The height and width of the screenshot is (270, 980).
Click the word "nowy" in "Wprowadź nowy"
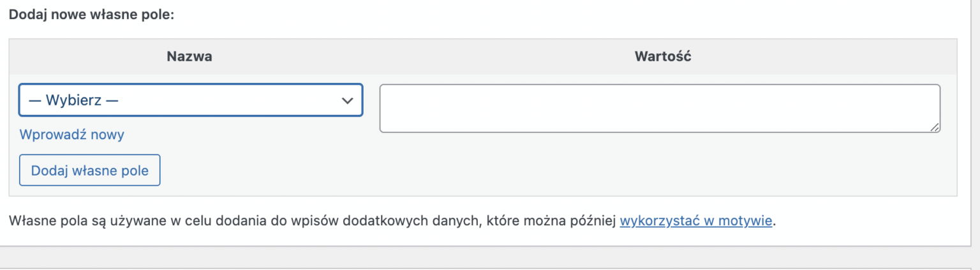point(110,135)
